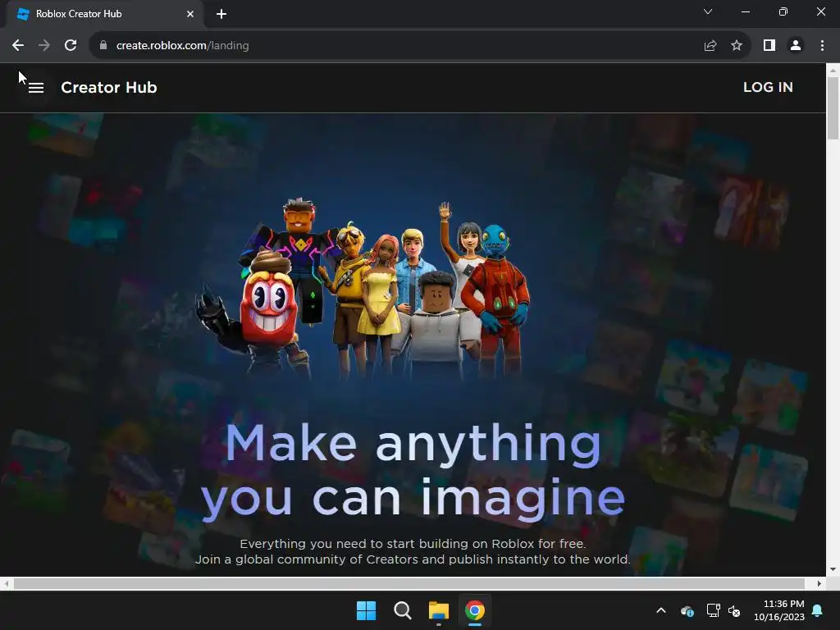
Task: Click the scroll up arrow
Action: (833, 71)
